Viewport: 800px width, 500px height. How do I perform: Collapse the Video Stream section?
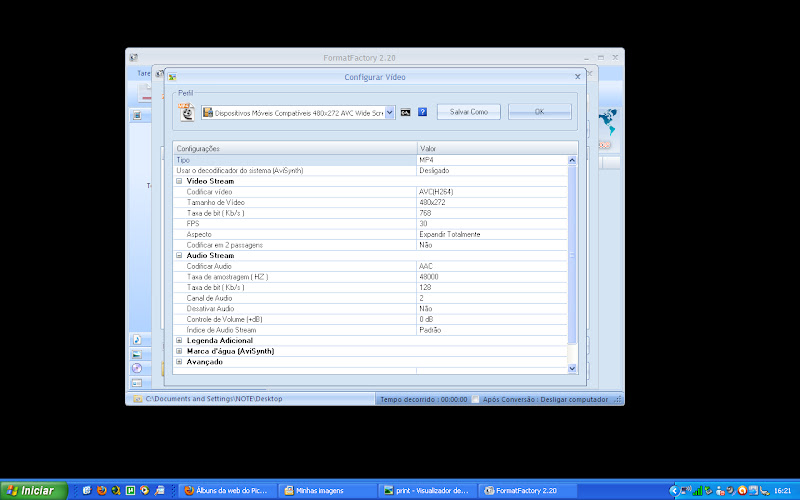[179, 181]
